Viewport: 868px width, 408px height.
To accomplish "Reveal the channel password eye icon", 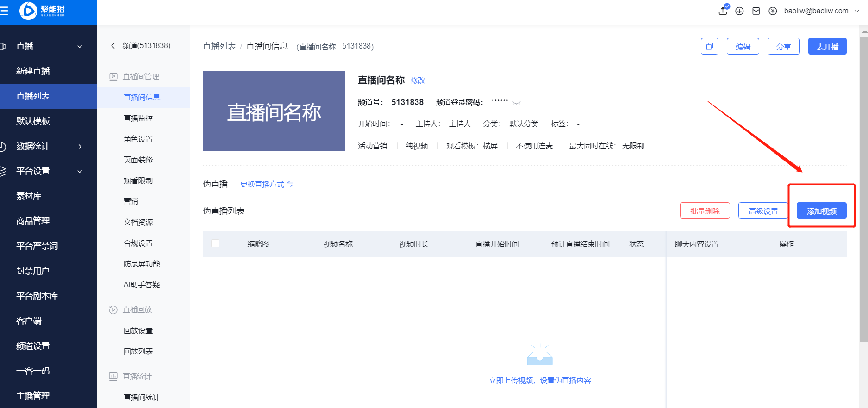I will 517,103.
